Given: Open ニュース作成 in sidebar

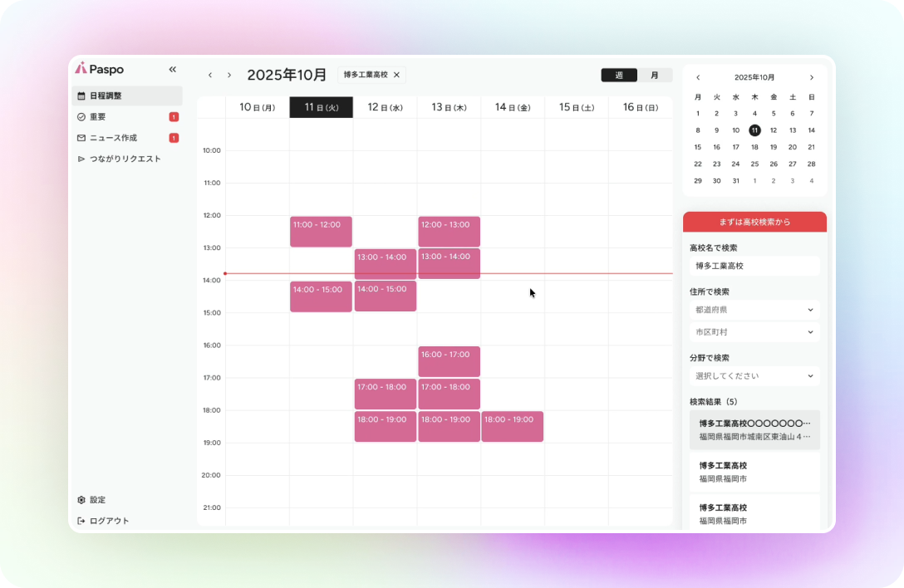Looking at the screenshot, I should [x=127, y=138].
